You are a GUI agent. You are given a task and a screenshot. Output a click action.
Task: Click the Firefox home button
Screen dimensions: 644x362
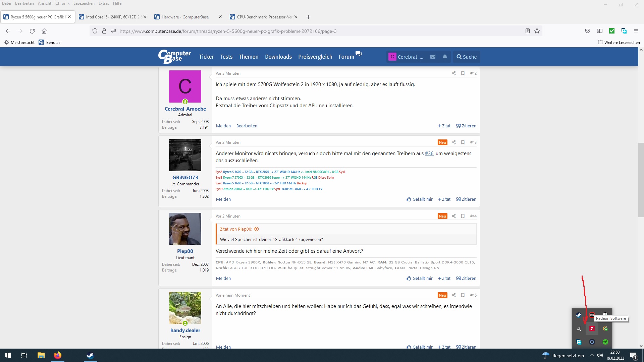pyautogui.click(x=44, y=31)
